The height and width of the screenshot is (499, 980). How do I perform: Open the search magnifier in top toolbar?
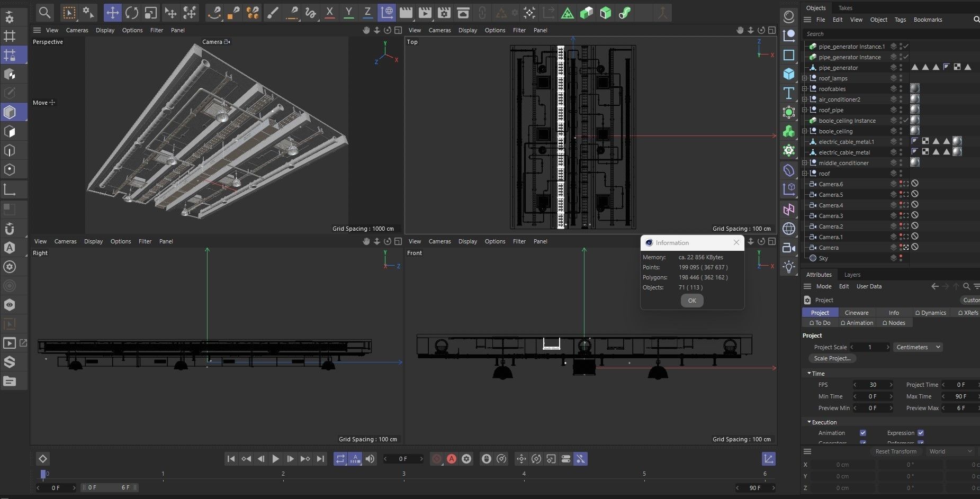(x=45, y=13)
